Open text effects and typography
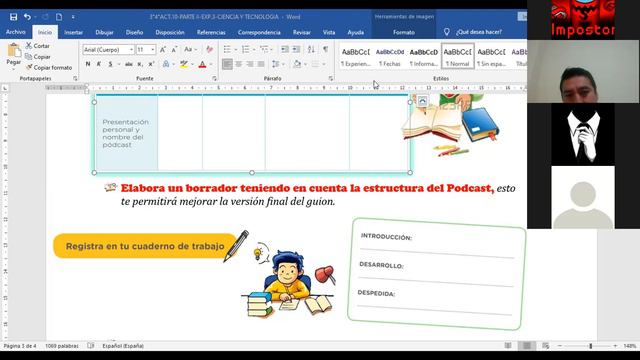 tap(166, 64)
